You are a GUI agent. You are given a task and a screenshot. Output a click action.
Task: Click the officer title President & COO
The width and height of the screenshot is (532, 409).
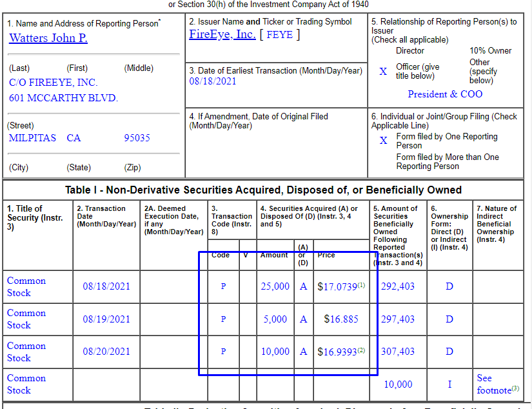[x=445, y=94]
